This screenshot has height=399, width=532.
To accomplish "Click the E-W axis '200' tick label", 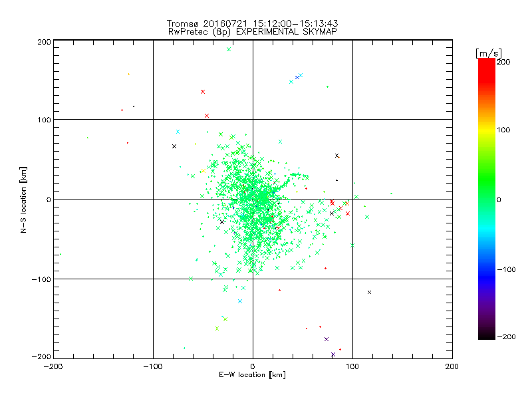I will click(x=452, y=366).
